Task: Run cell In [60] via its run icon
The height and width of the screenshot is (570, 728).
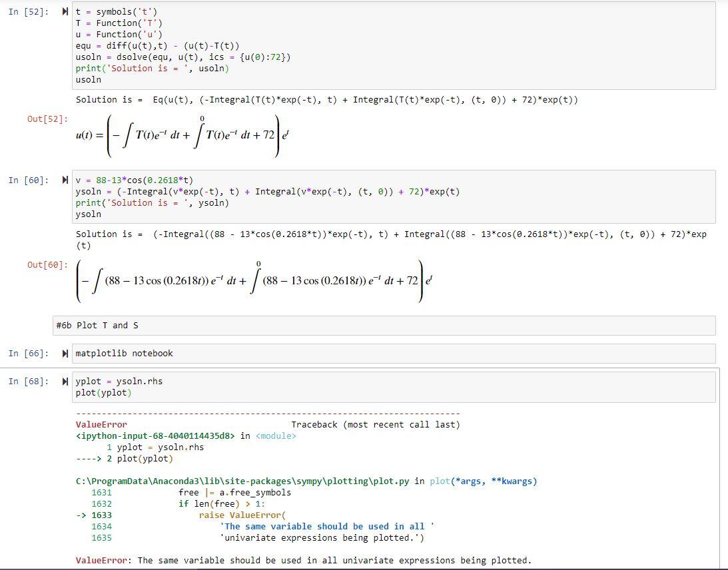Action: pos(65,180)
